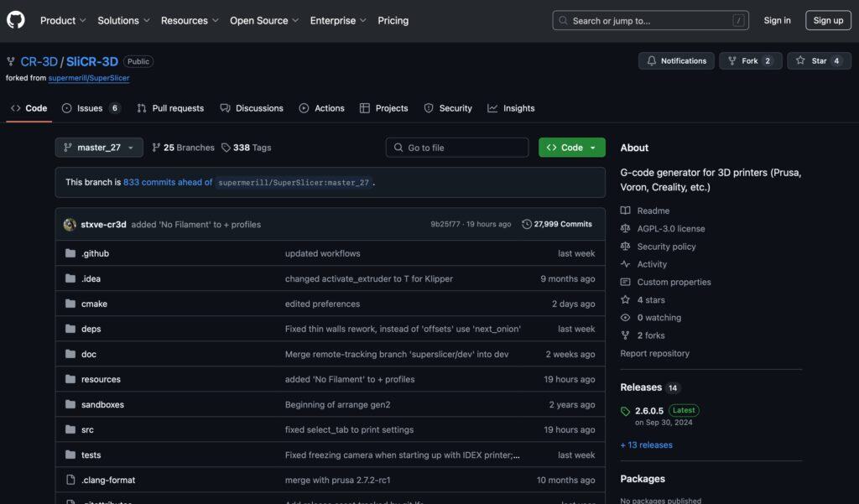View the 25 Branches list
Screen dimensions: 859x504
pos(184,148)
